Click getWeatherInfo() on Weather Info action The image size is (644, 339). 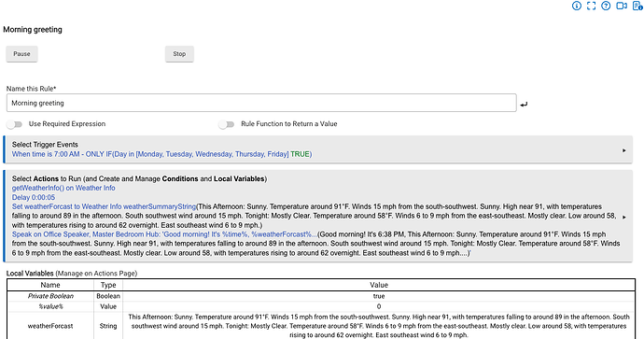point(63,189)
